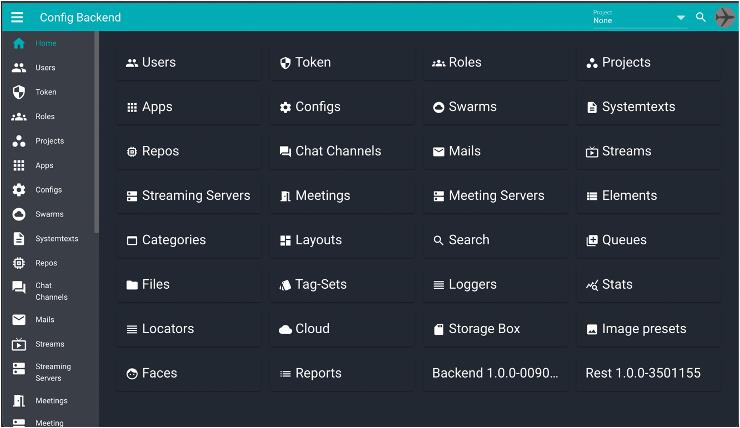The width and height of the screenshot is (740, 428).
Task: Open the Image presets tile
Action: pos(648,328)
